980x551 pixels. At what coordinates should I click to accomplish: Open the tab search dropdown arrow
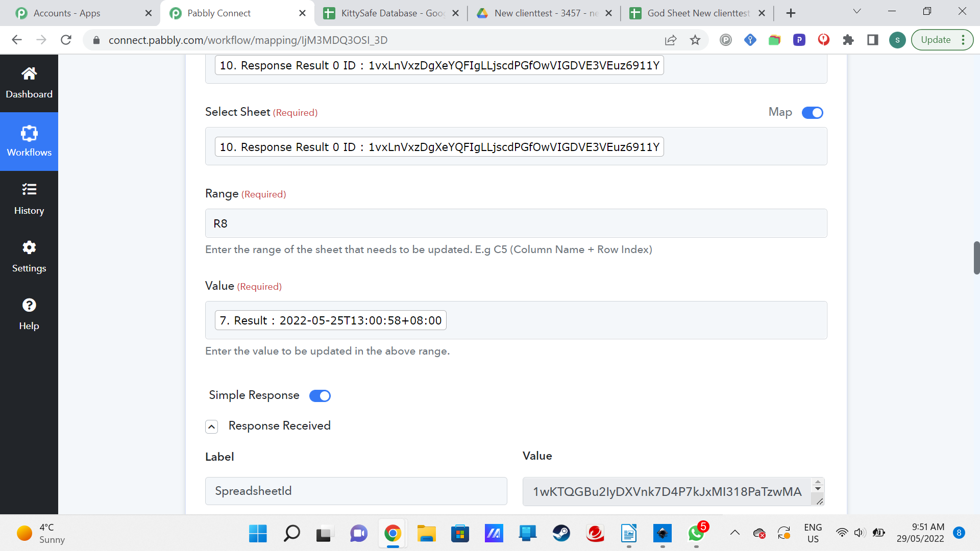pyautogui.click(x=857, y=11)
